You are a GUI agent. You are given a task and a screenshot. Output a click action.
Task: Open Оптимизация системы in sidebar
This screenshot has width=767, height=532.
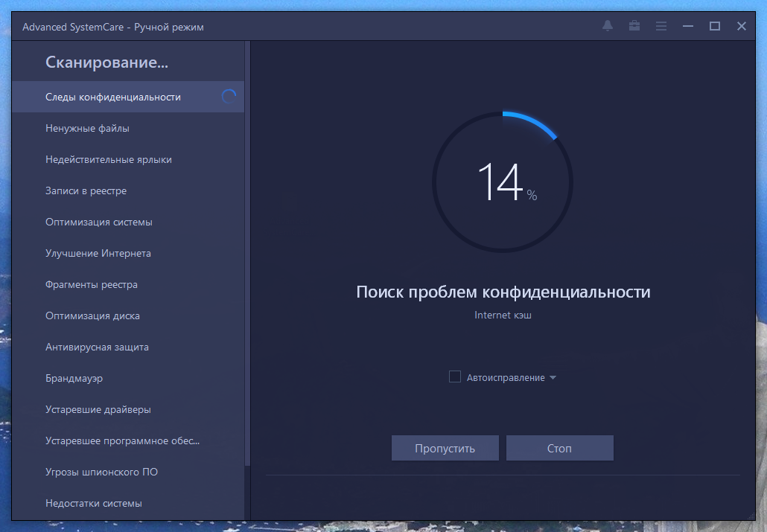(98, 222)
